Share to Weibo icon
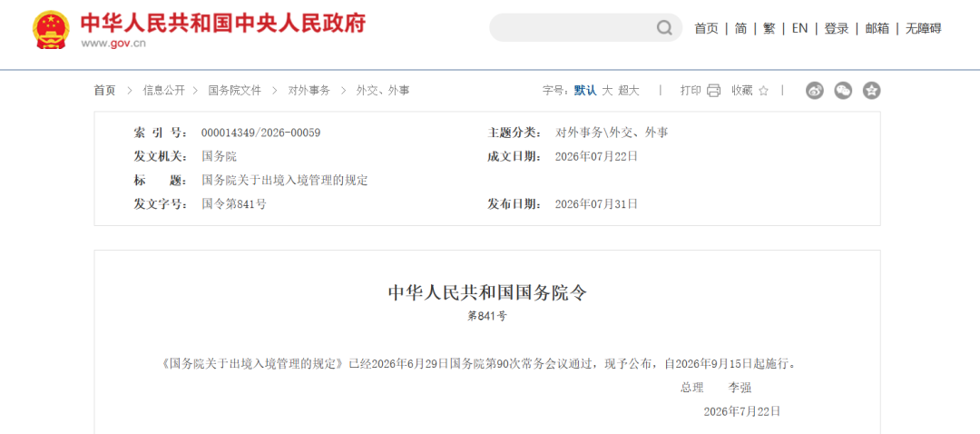 pos(814,91)
